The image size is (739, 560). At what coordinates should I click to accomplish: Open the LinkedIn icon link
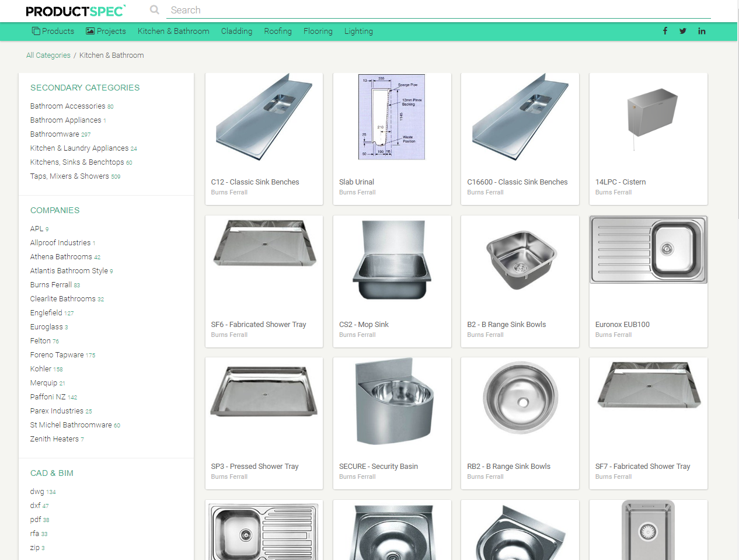click(702, 31)
